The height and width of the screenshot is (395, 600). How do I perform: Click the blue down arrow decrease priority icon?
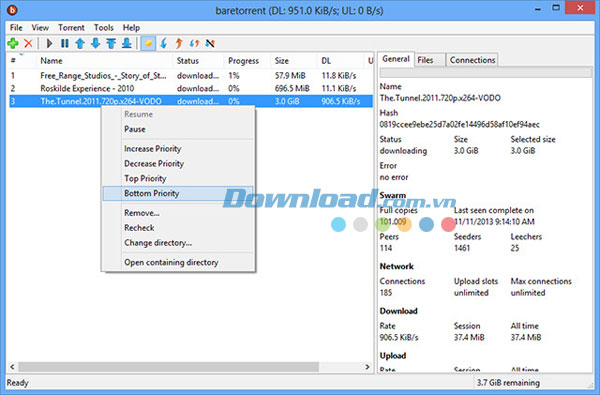tap(96, 43)
